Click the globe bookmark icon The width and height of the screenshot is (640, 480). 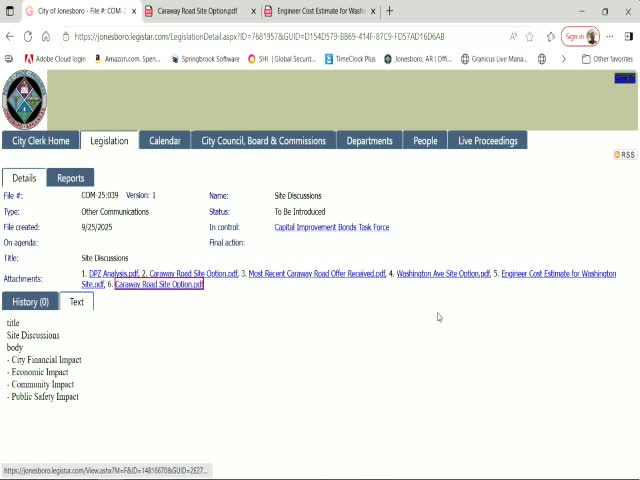[542, 59]
